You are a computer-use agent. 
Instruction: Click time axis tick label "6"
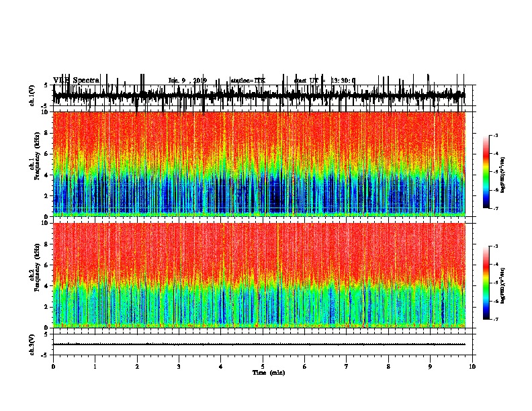click(304, 367)
